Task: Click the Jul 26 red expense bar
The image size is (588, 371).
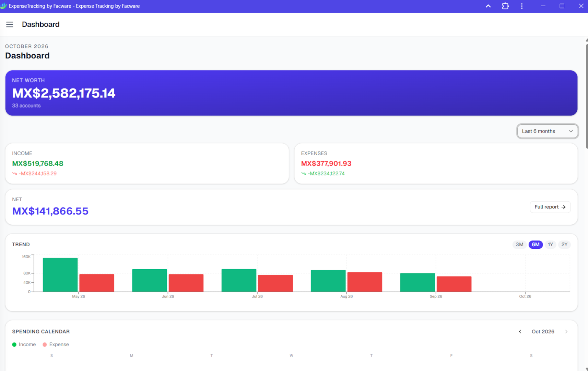Action: point(275,283)
